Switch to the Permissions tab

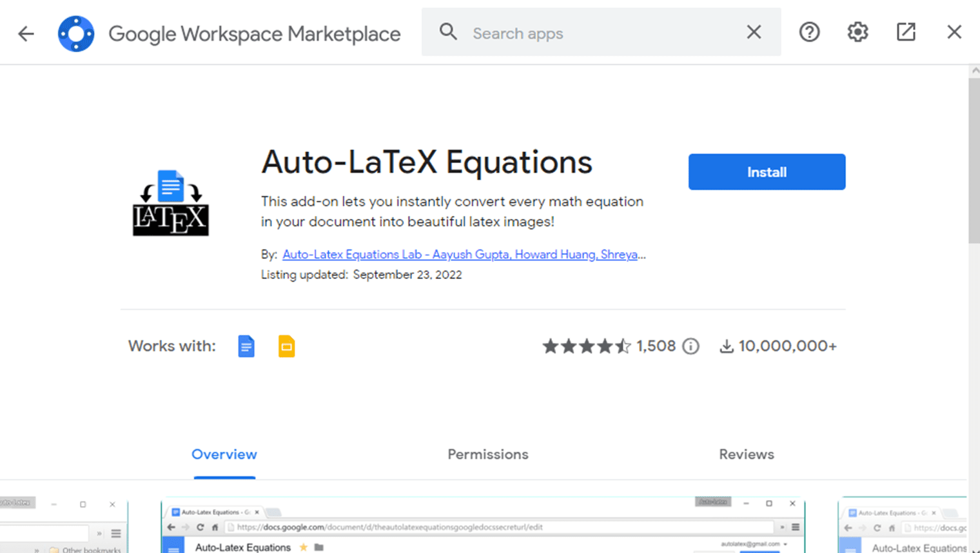pos(487,454)
